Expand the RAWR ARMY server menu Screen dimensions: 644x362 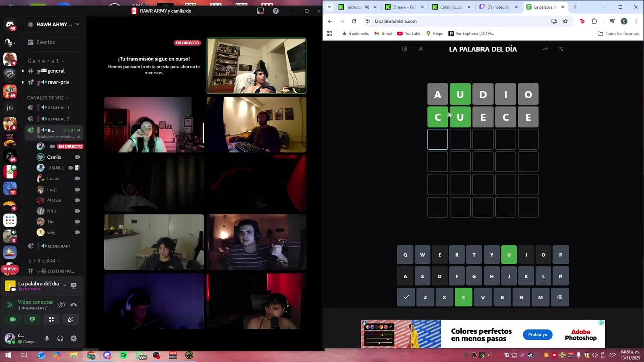click(53, 24)
